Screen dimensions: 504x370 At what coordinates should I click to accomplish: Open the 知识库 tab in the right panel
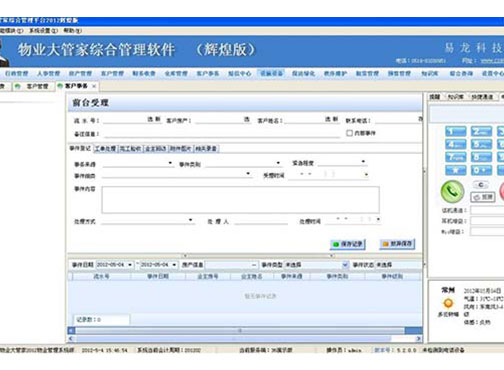coord(455,97)
